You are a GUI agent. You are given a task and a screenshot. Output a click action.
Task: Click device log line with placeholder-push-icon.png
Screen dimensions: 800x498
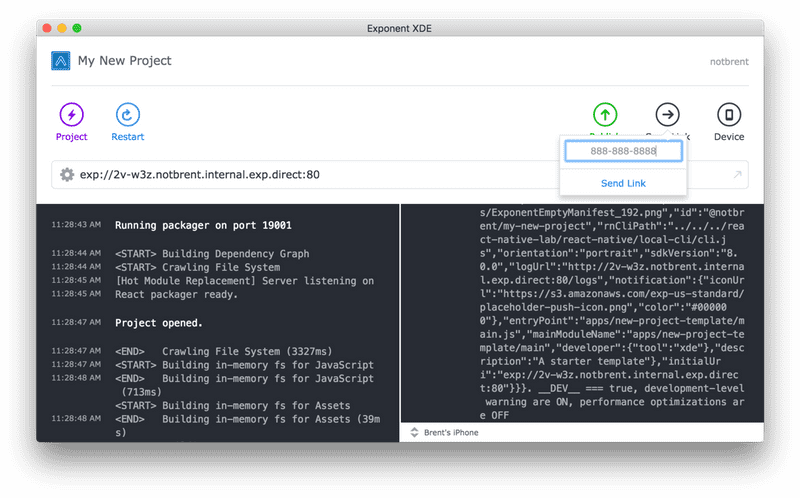point(603,307)
